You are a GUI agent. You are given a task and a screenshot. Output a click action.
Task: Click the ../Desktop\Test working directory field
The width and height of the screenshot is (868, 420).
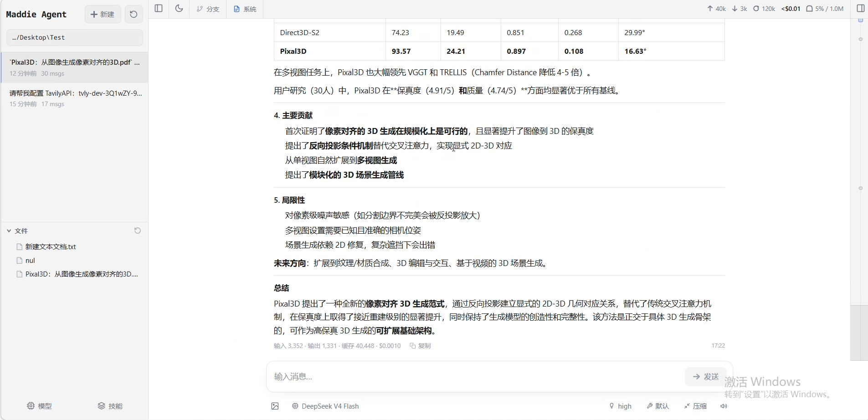pyautogui.click(x=75, y=37)
